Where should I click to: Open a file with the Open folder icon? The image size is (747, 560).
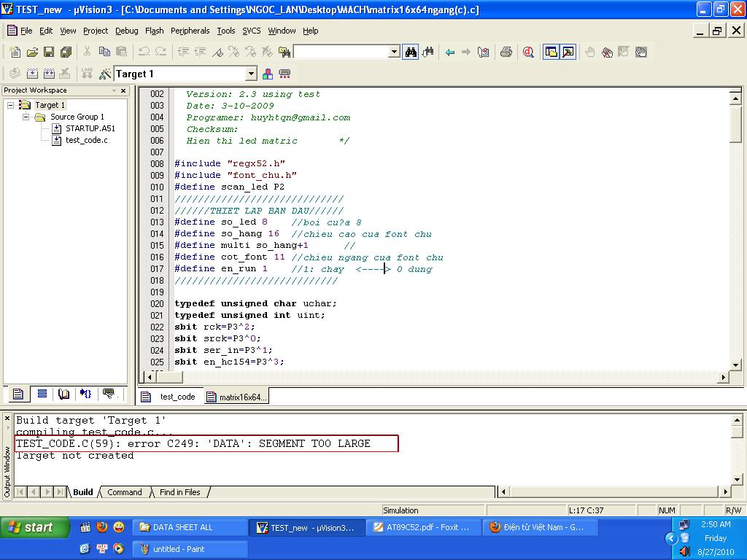pyautogui.click(x=32, y=52)
